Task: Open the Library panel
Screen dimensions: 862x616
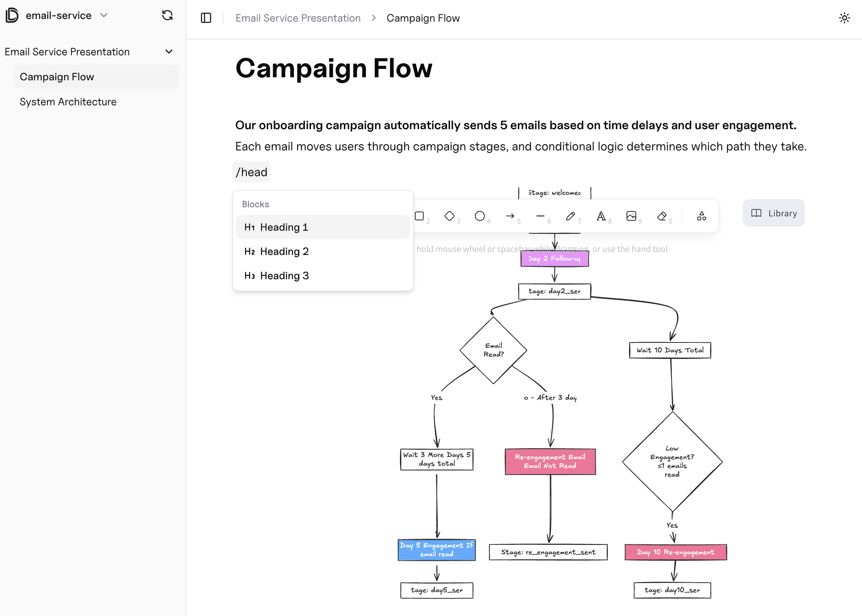Action: tap(774, 213)
